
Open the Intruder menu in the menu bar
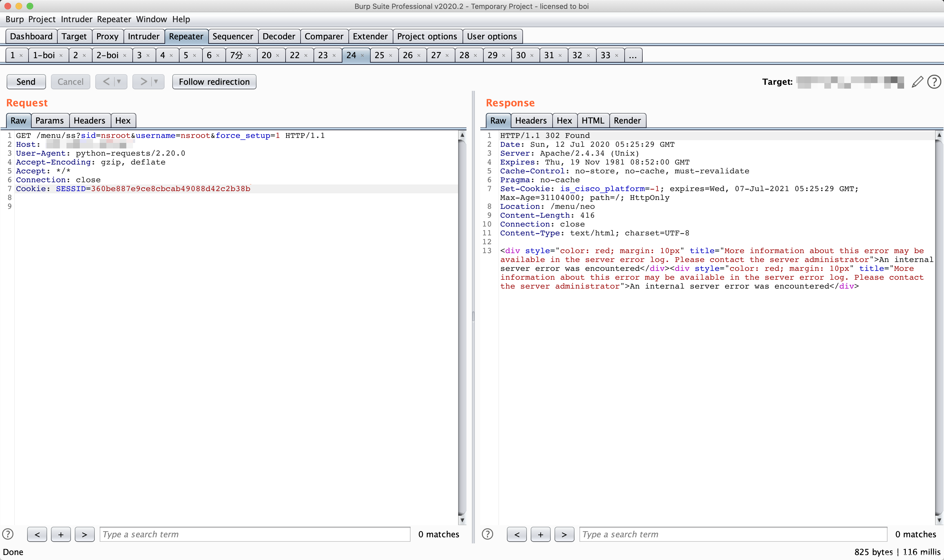click(x=77, y=19)
